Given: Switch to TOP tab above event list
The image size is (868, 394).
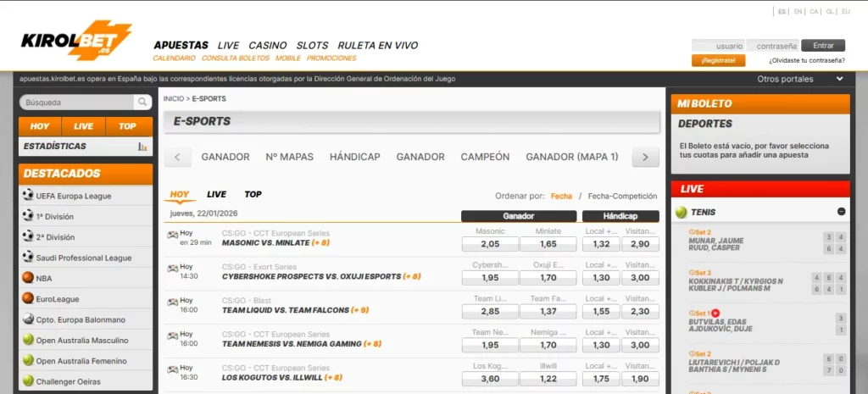Looking at the screenshot, I should (x=253, y=194).
